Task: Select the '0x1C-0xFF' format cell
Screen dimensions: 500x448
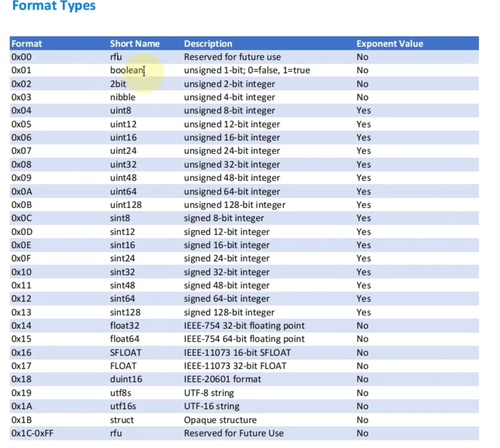Action: pos(32,434)
